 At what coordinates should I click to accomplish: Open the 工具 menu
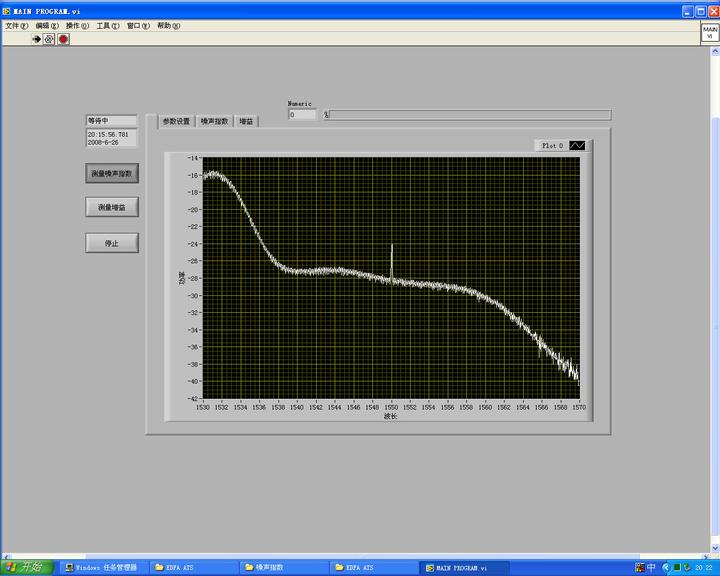[x=107, y=26]
